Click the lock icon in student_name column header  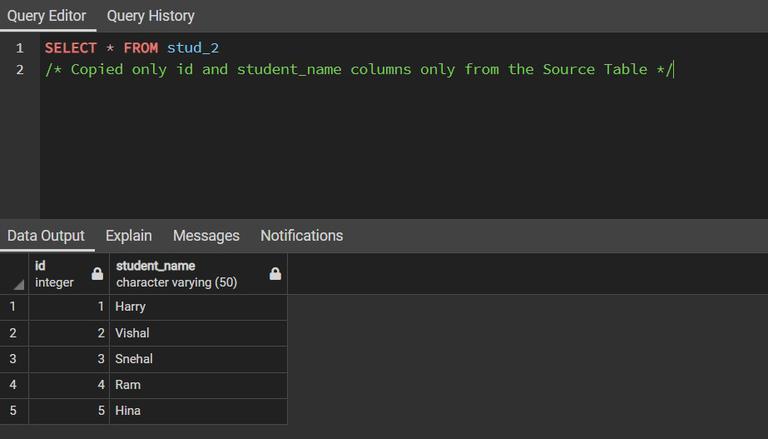click(x=275, y=274)
